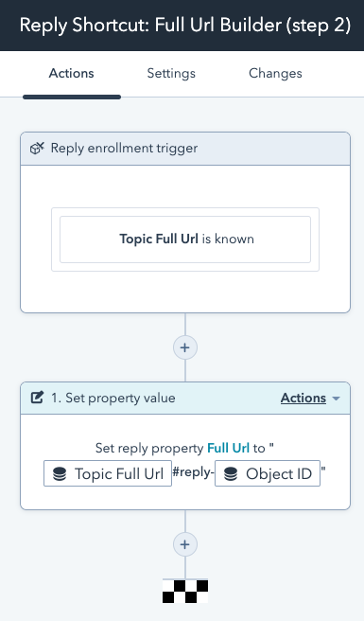The height and width of the screenshot is (621, 364).
Task: Click the database icon in Topic Full Url token
Action: pos(60,473)
